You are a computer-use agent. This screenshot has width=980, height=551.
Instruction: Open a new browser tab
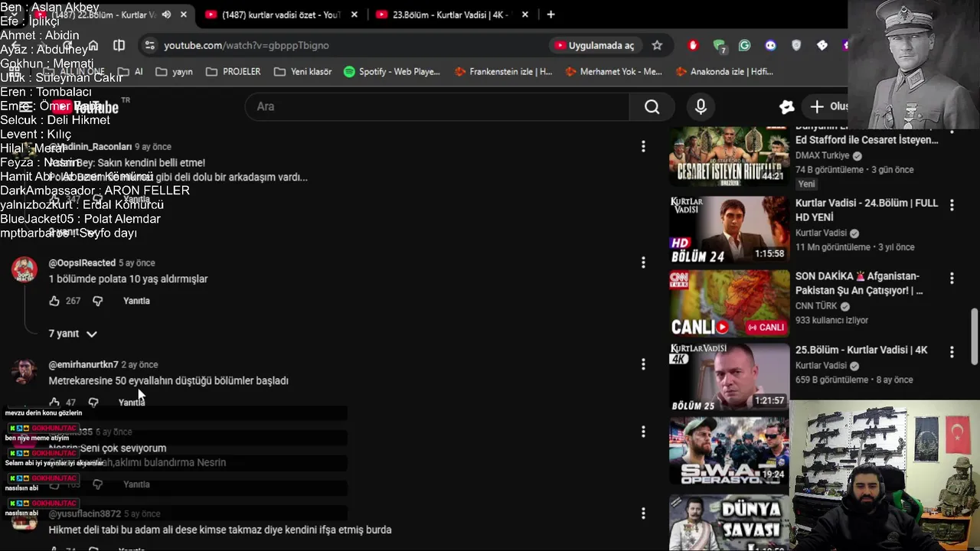pos(550,15)
